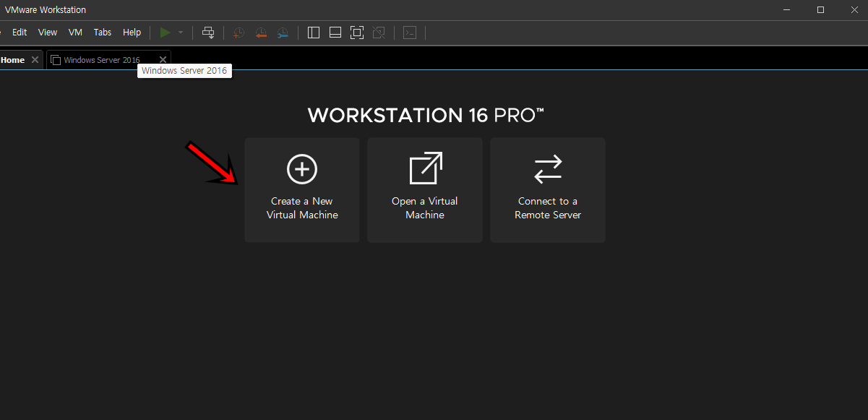The image size is (868, 420).
Task: Revert to snapshot using the orange arrow icon
Action: (x=261, y=33)
